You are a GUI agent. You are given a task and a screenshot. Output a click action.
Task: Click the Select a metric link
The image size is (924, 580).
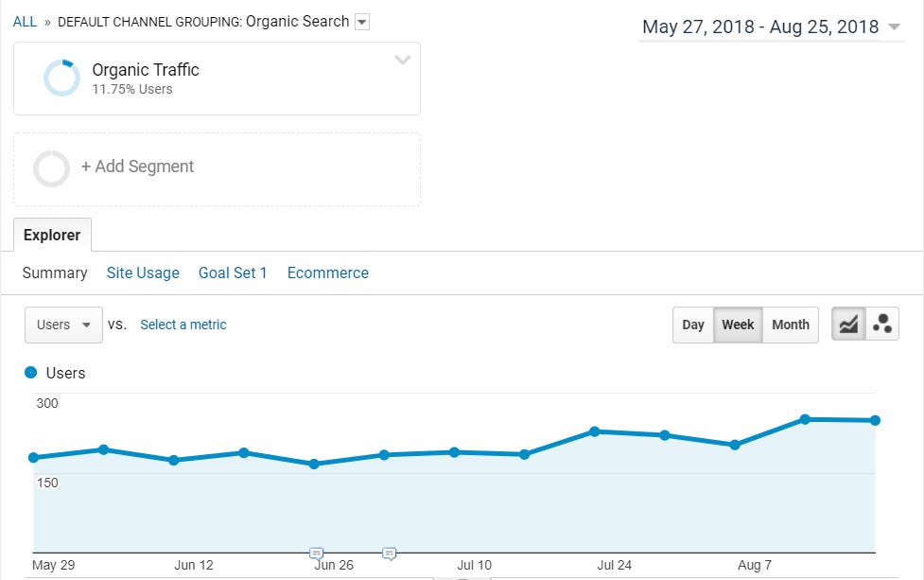pyautogui.click(x=183, y=325)
